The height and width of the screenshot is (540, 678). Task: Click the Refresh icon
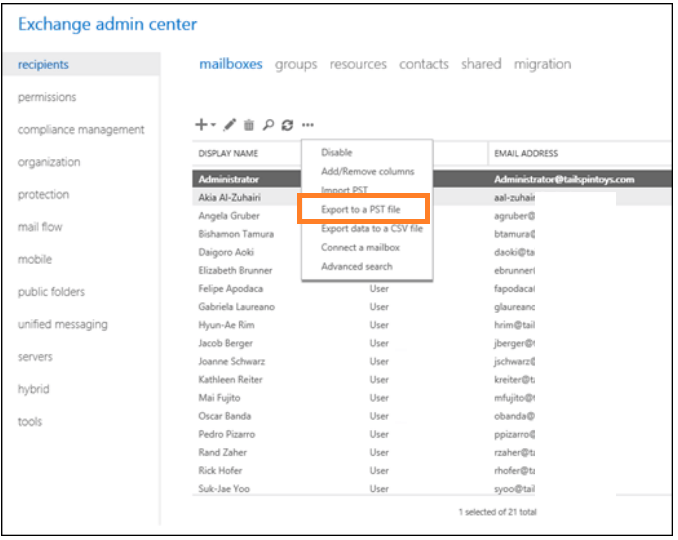287,125
